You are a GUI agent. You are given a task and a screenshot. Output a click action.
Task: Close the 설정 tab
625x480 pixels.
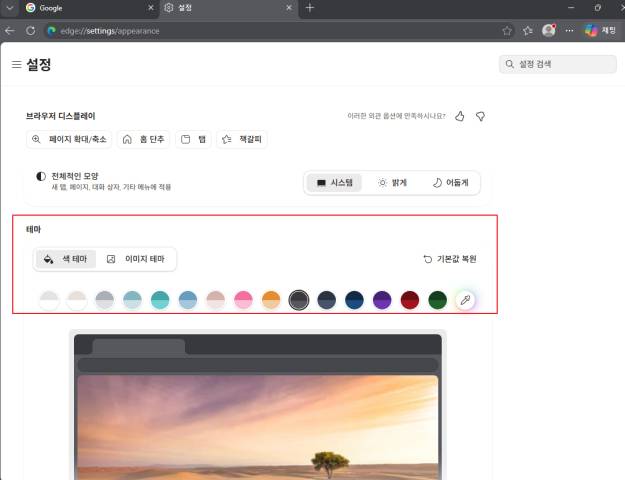[x=289, y=8]
